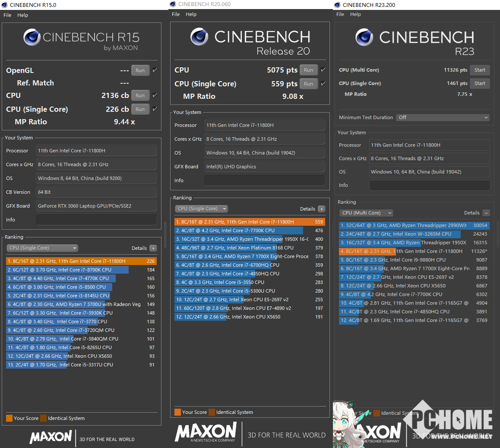Screen dimensions: 500x448
Task: Click the Processor field in R23
Action: 430,145
